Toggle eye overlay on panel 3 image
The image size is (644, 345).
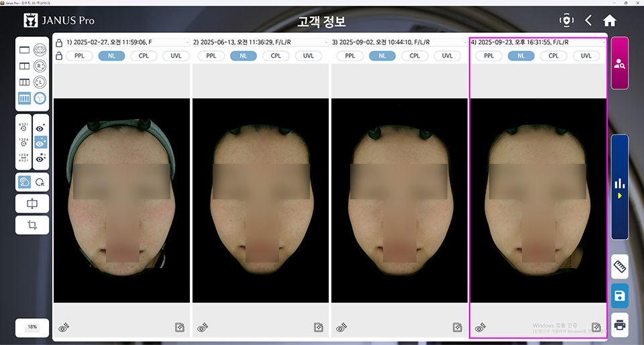(x=341, y=328)
